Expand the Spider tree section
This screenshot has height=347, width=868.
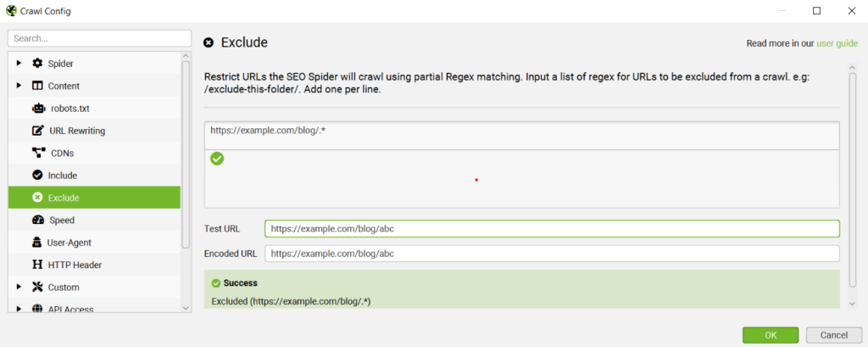[19, 63]
